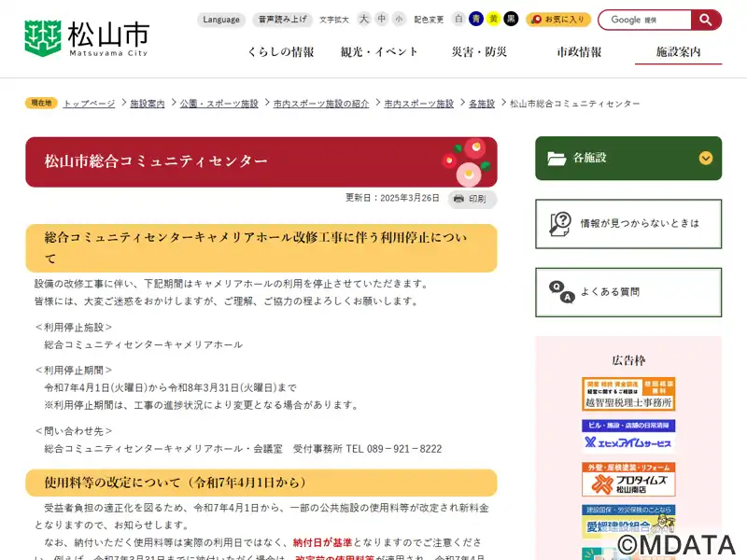Set text size to 中
Image resolution: width=747 pixels, height=560 pixels.
(382, 19)
